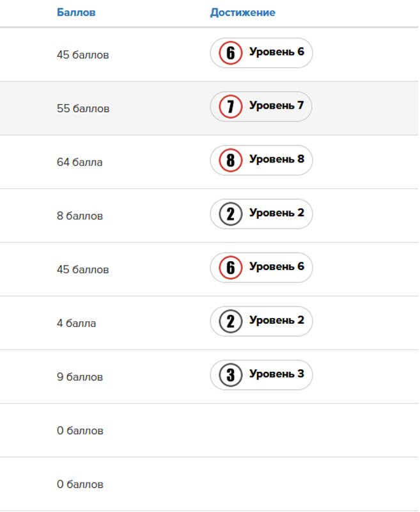
Task: Select the 4 балла score text
Action: pos(76,323)
